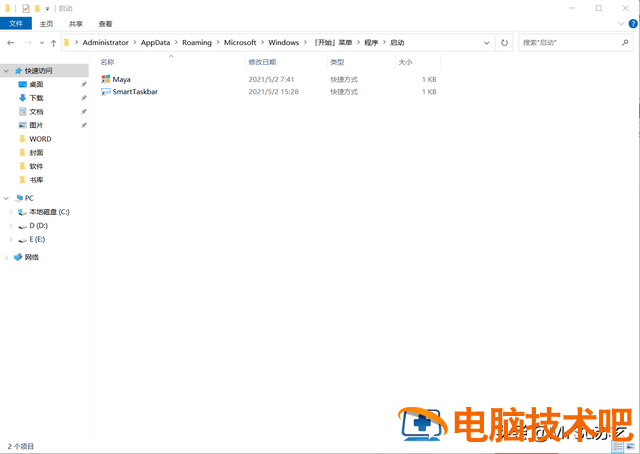
Task: Open the 桌面 desktop folder in sidebar
Action: pyautogui.click(x=36, y=85)
